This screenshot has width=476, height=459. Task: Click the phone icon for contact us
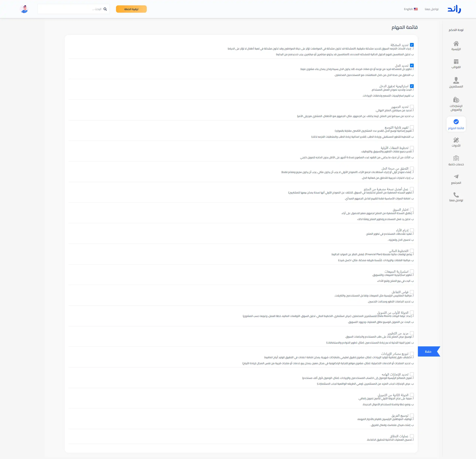456,195
